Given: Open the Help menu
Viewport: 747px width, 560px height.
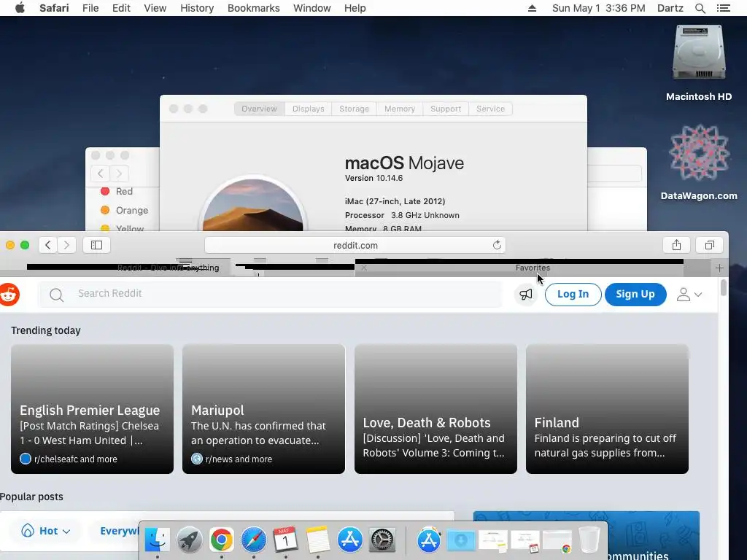Looking at the screenshot, I should [x=355, y=8].
